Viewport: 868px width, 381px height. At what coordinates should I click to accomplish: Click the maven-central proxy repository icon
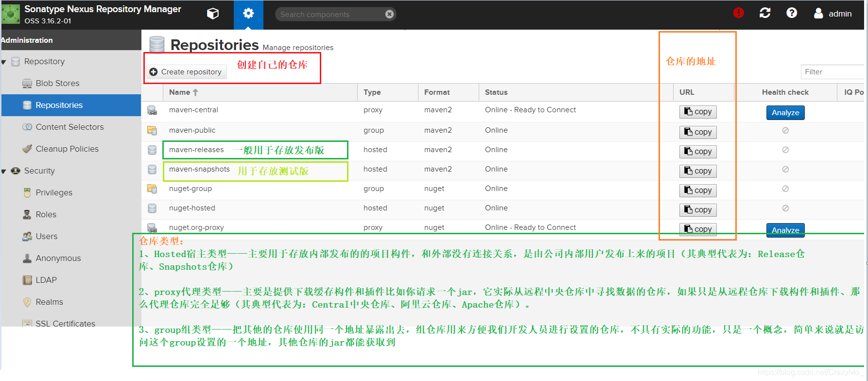point(152,110)
